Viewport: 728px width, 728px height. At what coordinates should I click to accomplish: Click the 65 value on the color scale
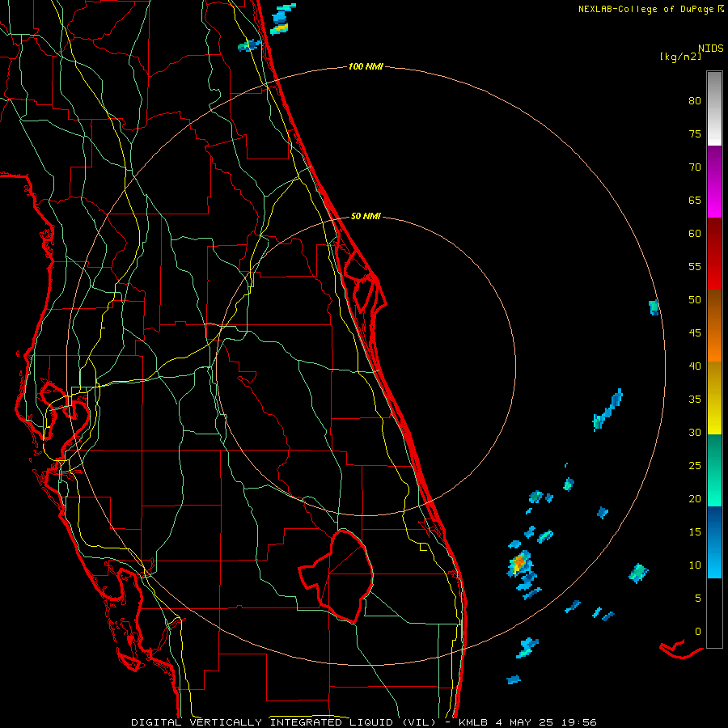(695, 201)
